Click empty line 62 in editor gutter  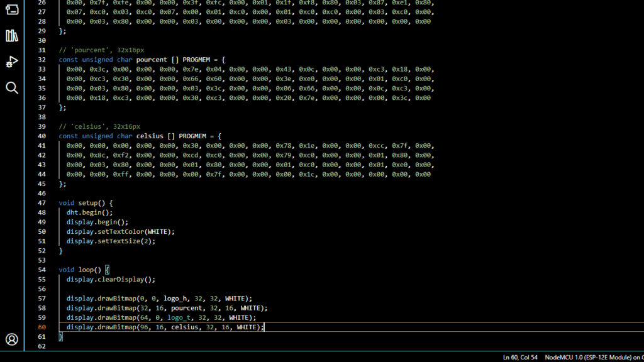click(42, 346)
